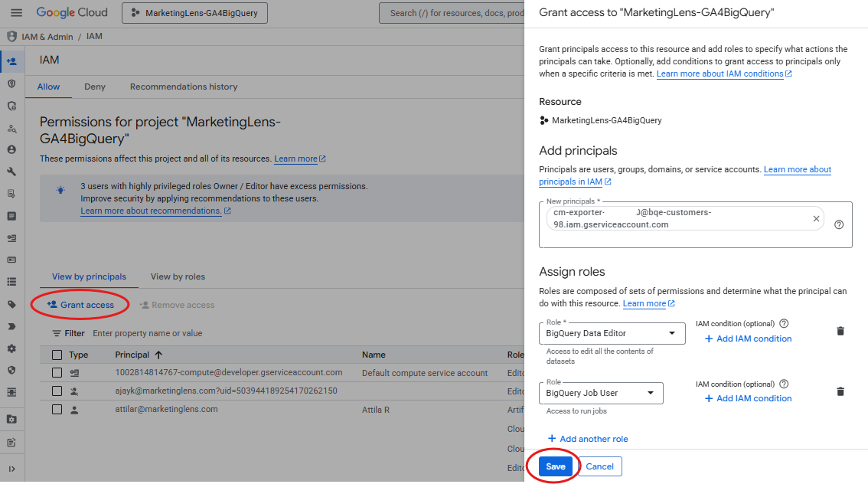
Task: Open the MarketingLens-GA4BigQuery project picker
Action: point(194,12)
